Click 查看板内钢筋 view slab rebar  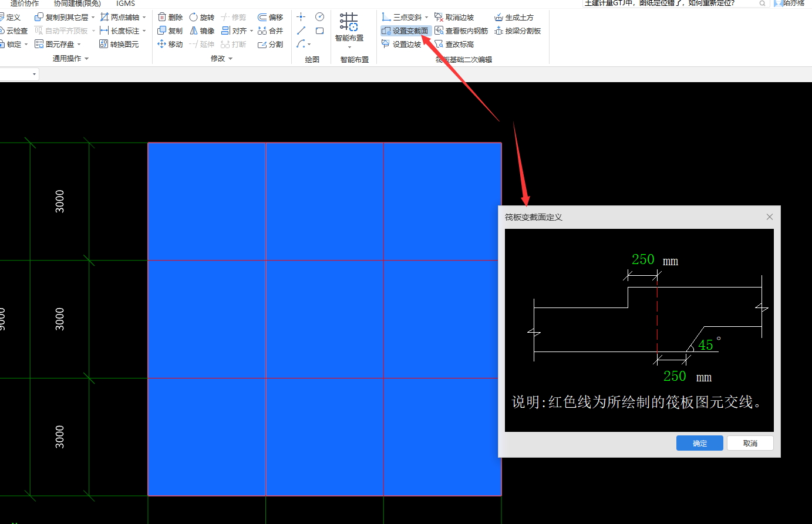tap(461, 31)
